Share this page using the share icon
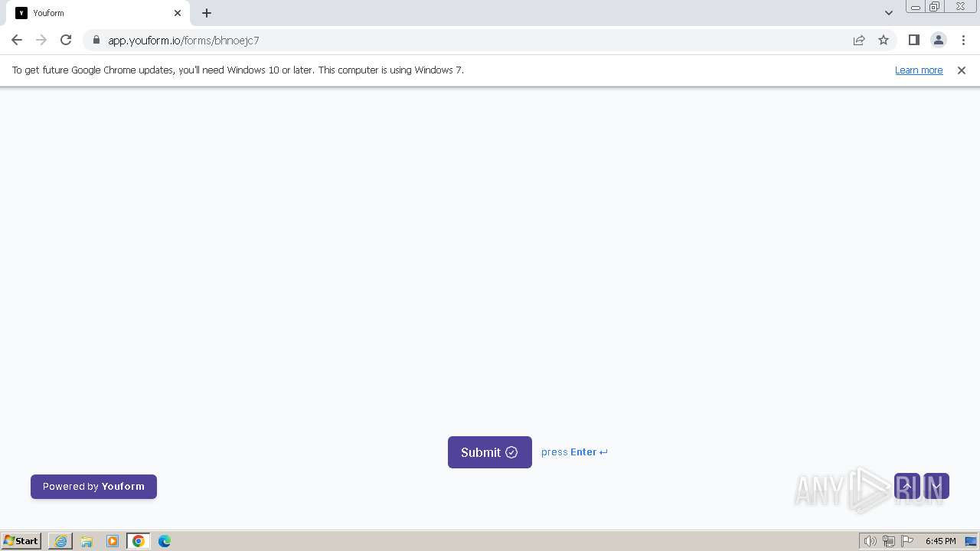Image resolution: width=980 pixels, height=551 pixels. coord(859,41)
